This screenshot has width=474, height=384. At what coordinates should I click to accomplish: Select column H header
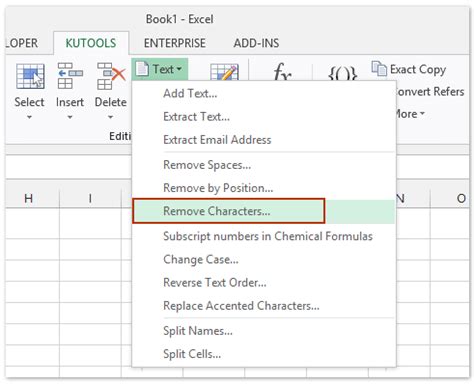click(29, 198)
